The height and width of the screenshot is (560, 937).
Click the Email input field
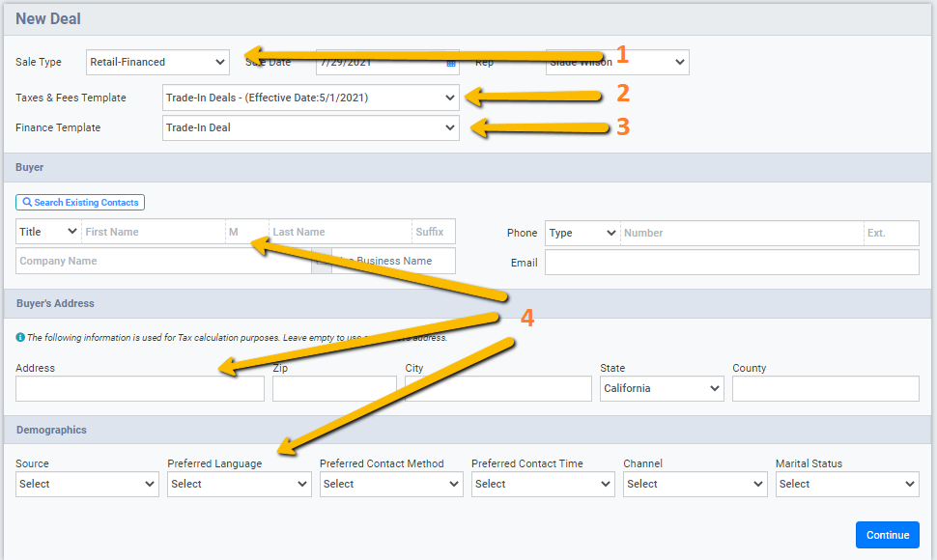(731, 263)
